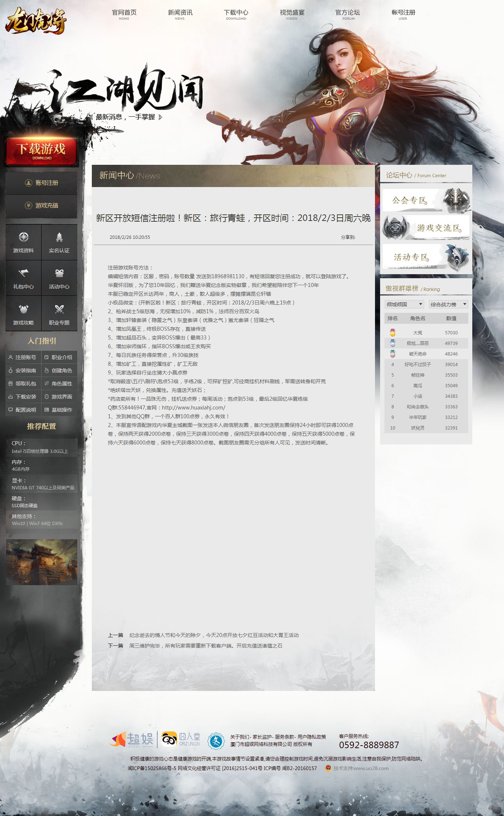The image size is (504, 816).
Task: Click the 技术支持:www.uo28.com footer link
Action: [361, 768]
